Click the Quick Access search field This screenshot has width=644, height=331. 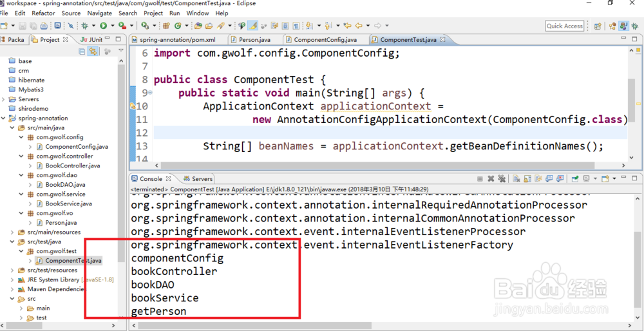[565, 26]
